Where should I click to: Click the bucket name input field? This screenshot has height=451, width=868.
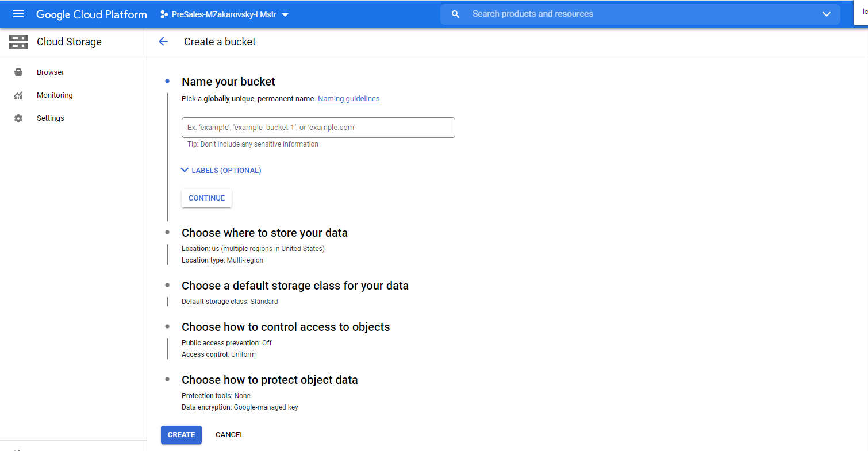(318, 128)
